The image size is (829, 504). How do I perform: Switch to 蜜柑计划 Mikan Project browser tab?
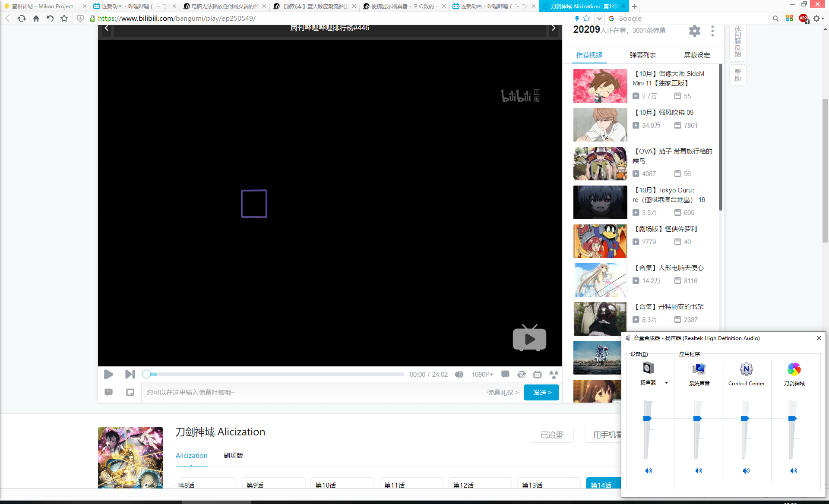coord(45,6)
